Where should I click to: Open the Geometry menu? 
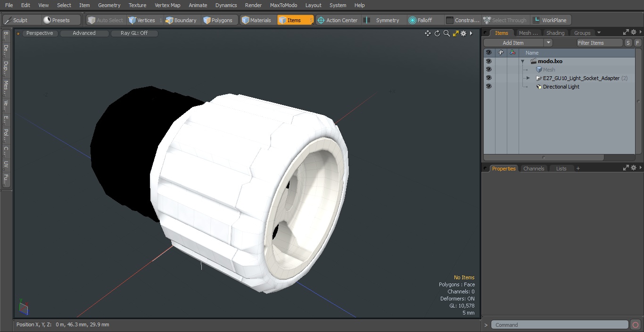109,5
